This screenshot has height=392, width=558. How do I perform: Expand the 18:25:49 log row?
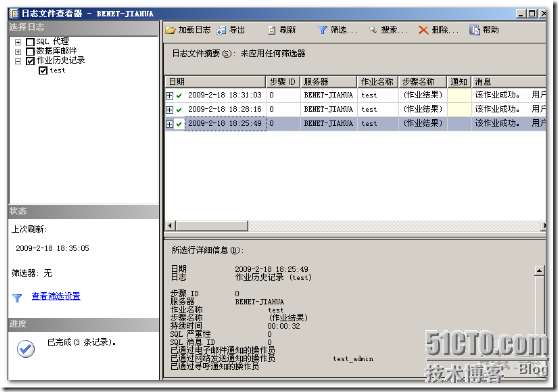[x=170, y=124]
